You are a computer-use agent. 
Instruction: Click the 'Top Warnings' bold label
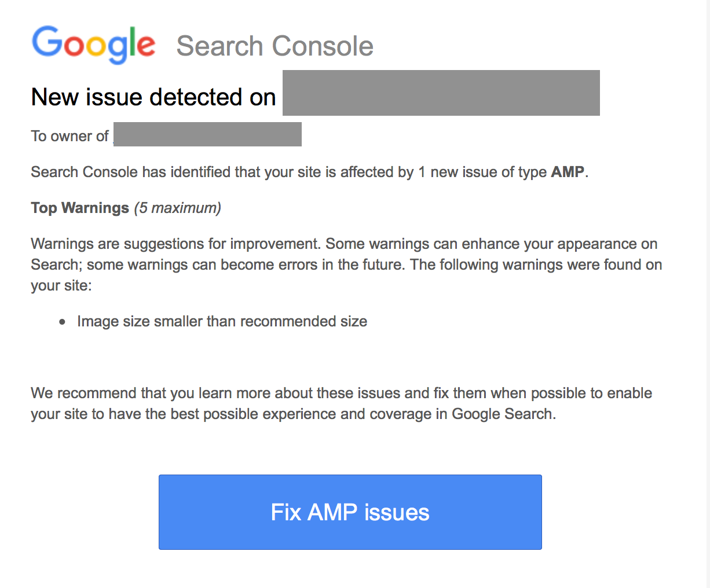point(80,208)
